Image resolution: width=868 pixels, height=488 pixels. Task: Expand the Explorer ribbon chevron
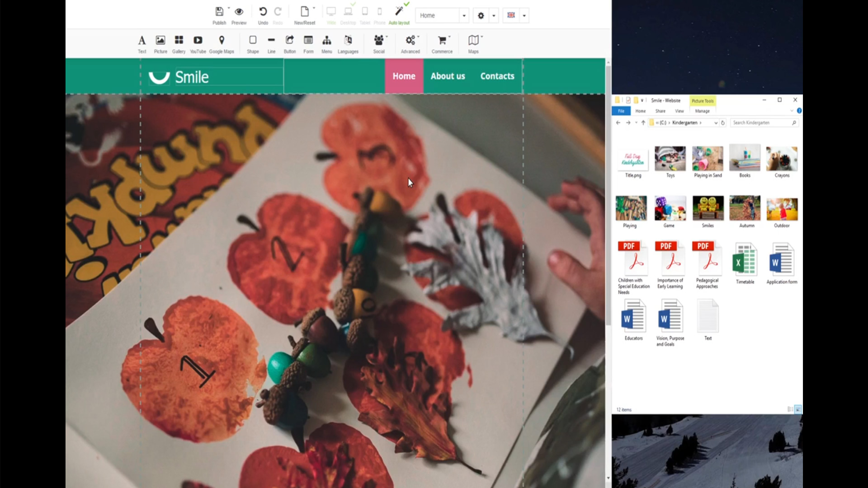coord(791,111)
